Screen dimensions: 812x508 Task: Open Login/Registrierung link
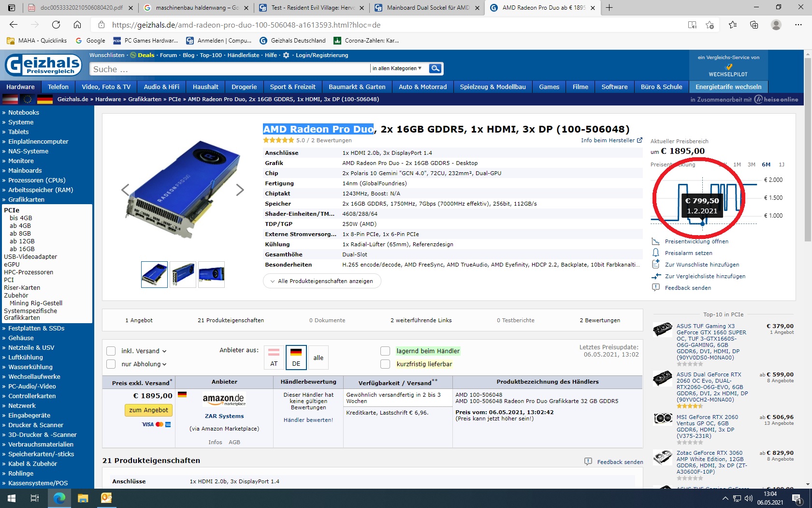322,55
